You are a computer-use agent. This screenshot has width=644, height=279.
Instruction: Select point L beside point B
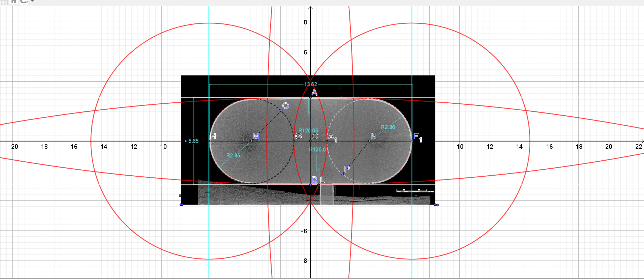click(319, 184)
